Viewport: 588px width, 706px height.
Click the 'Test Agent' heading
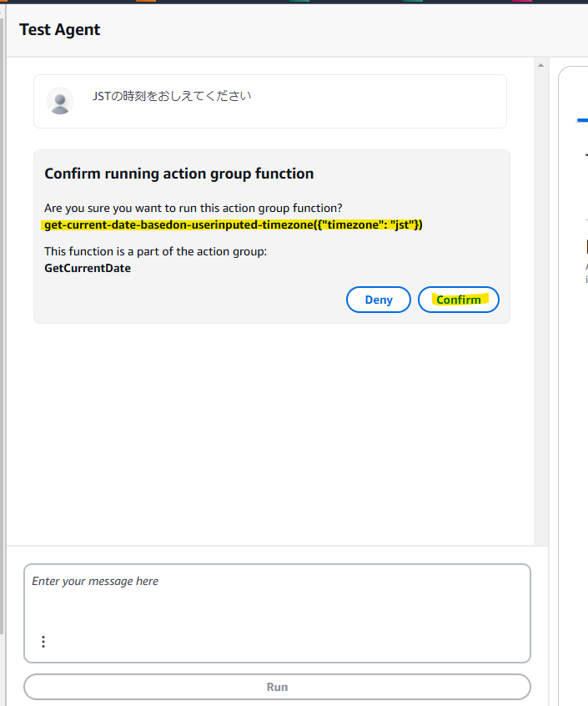60,30
